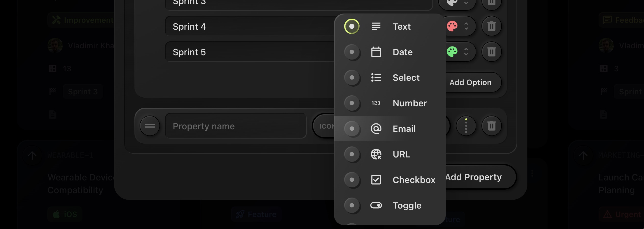Click the at-sign Email icon
Viewport: 644px width, 229px height.
coord(376,129)
